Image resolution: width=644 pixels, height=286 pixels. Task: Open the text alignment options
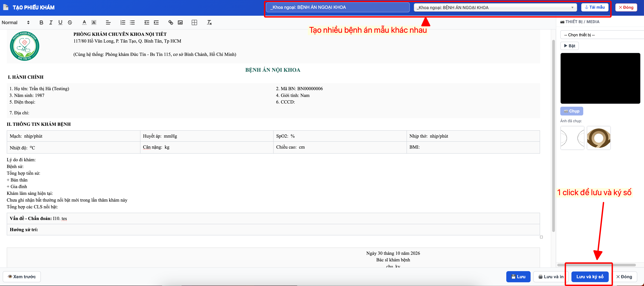[108, 22]
